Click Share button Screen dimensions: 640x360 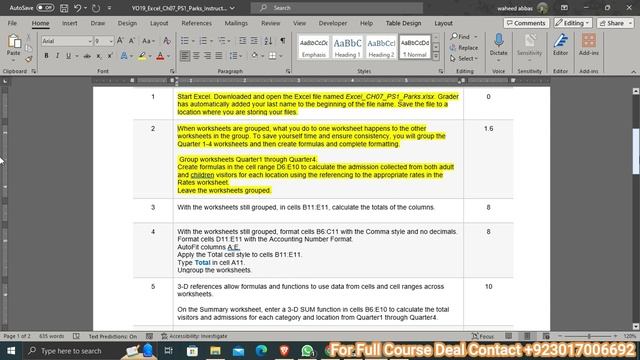[x=615, y=23]
